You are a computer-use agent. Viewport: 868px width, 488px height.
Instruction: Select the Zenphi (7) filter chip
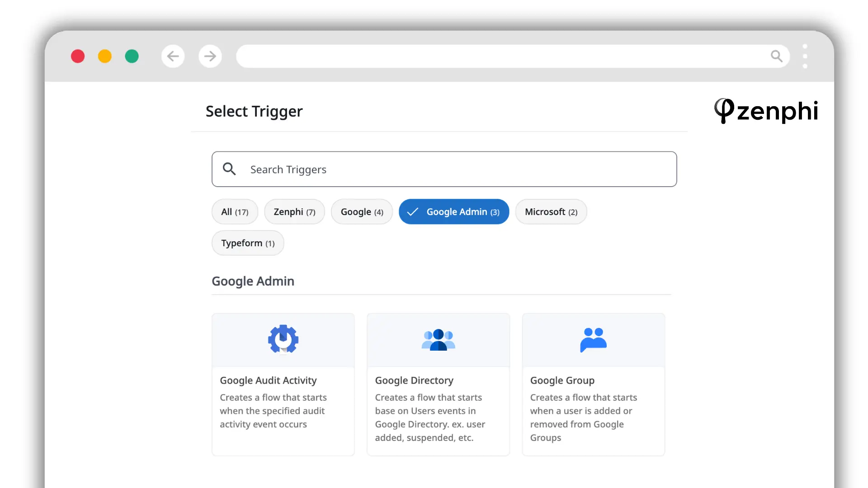294,211
